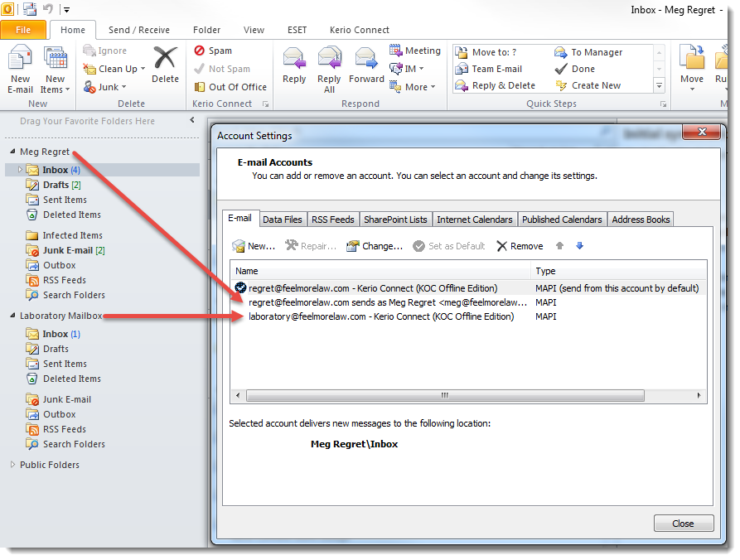The width and height of the screenshot is (740, 560).
Task: Expand the Public Folders tree node
Action: pos(12,465)
